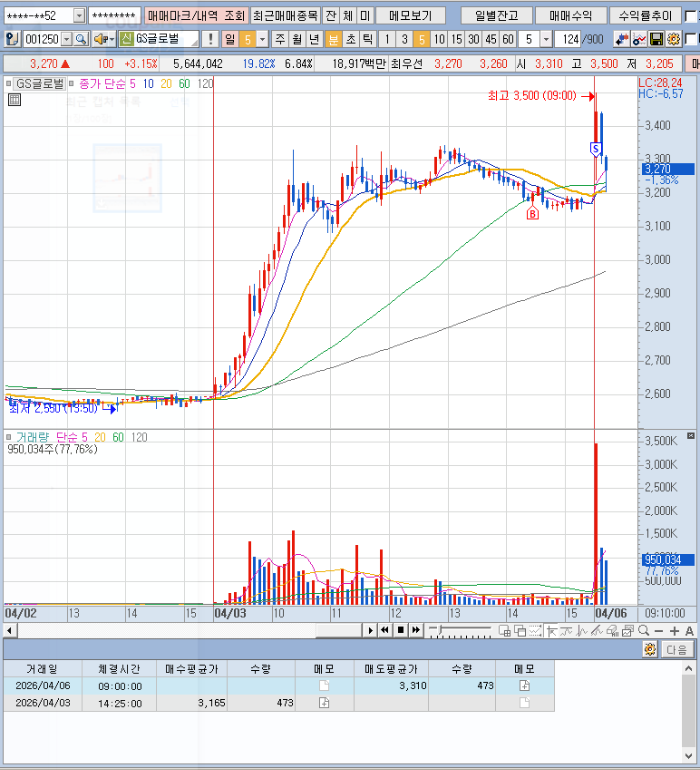This screenshot has height=770, width=700.
Task: Select the 60-minute interval button
Action: 508,39
